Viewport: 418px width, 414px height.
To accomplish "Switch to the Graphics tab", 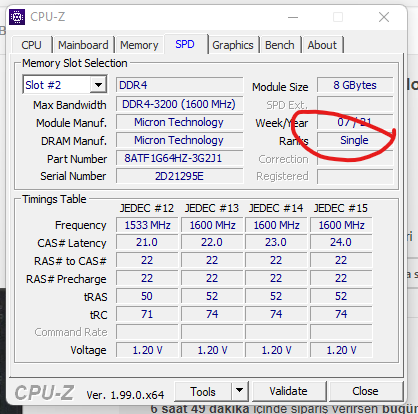I will coord(233,45).
